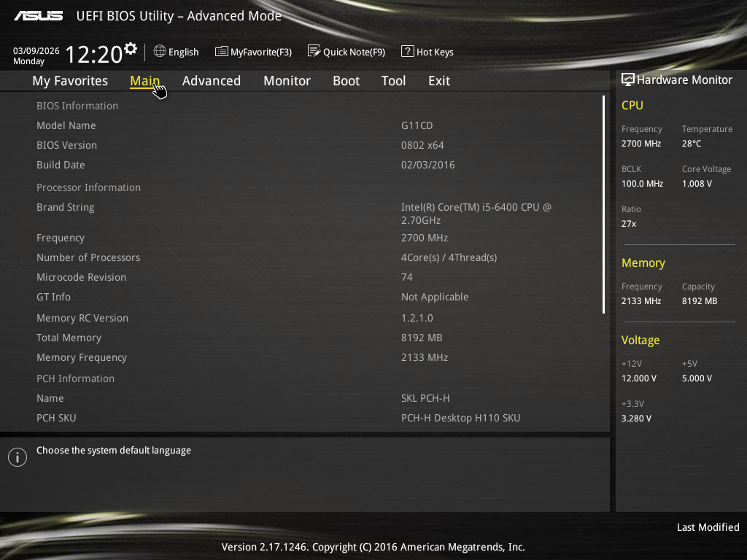Click the Number of Processors label
Screen dimensions: 747x560
pos(88,257)
